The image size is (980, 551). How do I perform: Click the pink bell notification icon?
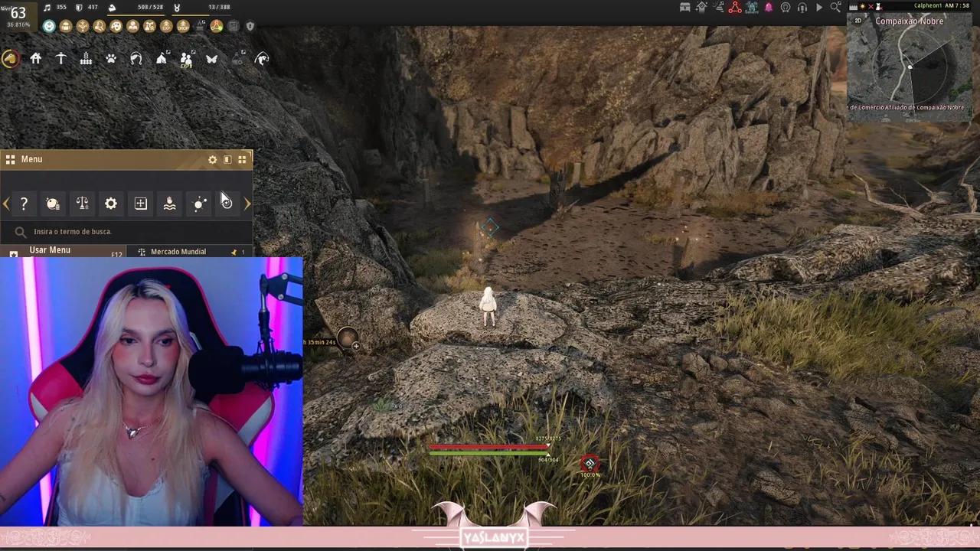tap(769, 8)
